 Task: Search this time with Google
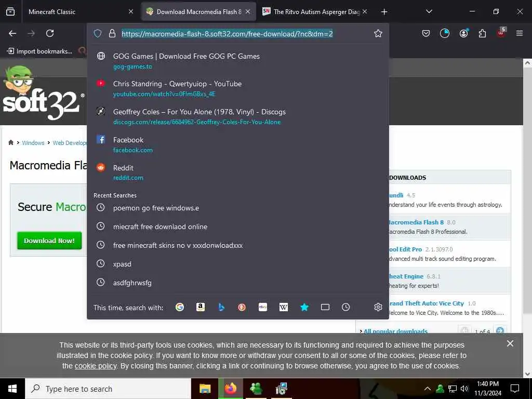[180, 307]
